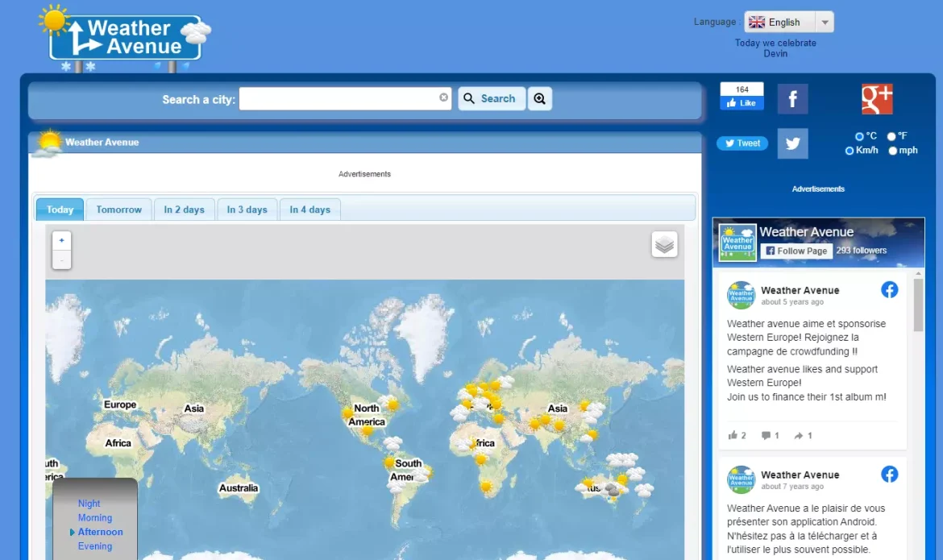Zoom in on the map
943x560 pixels.
pyautogui.click(x=62, y=240)
